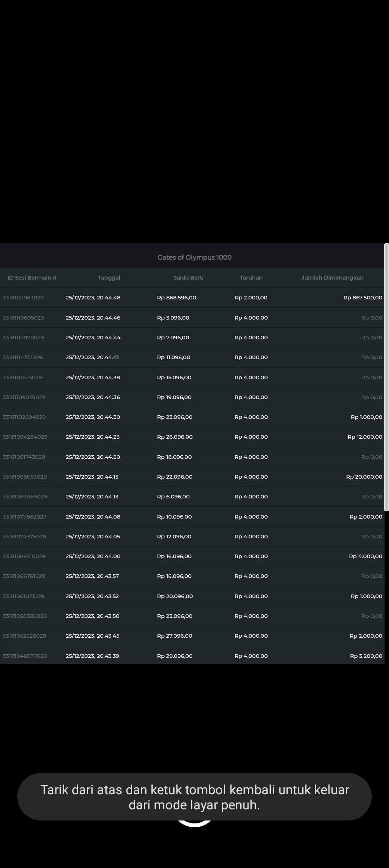This screenshot has height=868, width=389.
Task: Click the Rp 3.200,00 win amount
Action: coord(366,656)
